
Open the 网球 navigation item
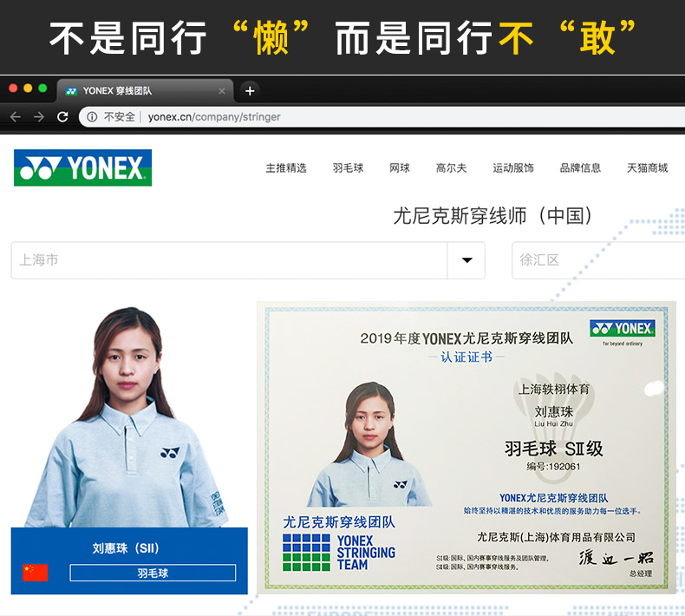[400, 167]
